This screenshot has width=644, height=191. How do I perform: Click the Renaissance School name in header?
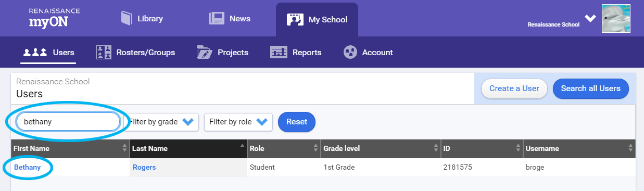(553, 24)
